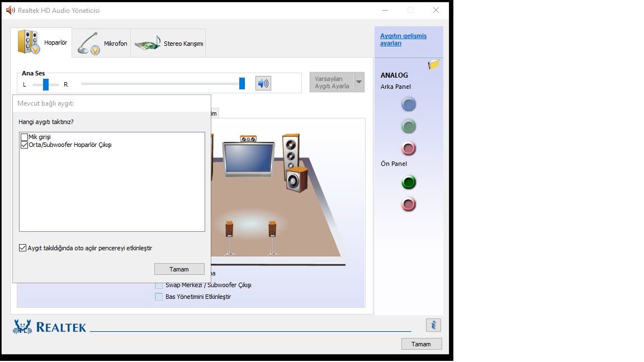Click the 'Ana Ses' label
644x362 pixels.
click(34, 73)
